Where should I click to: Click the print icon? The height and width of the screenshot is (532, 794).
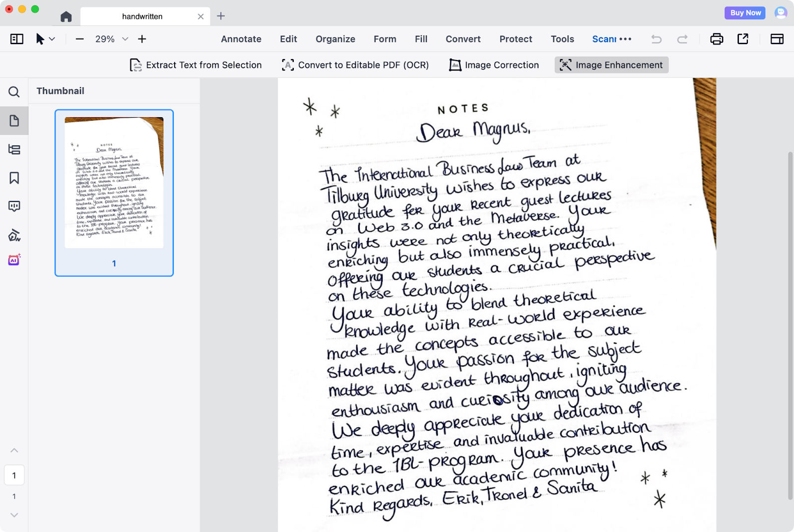pyautogui.click(x=717, y=39)
